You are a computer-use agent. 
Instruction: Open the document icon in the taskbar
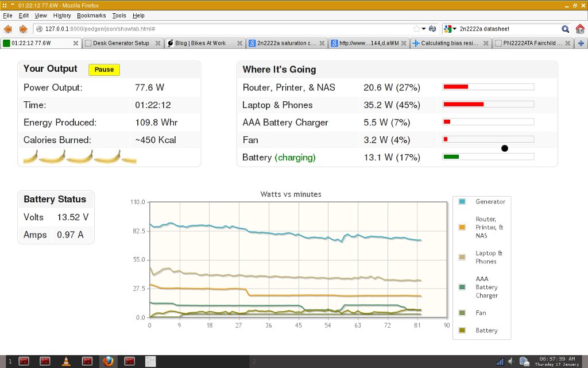tap(150, 361)
